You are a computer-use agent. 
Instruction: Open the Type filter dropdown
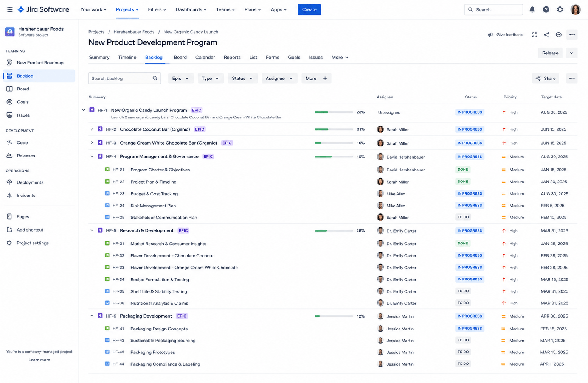211,78
